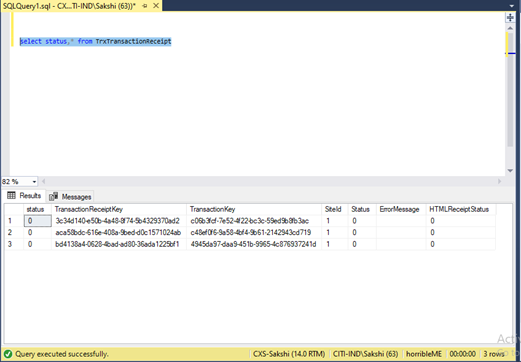The height and width of the screenshot is (362, 521).
Task: Click the editor split window icon
Action: (x=510, y=17)
